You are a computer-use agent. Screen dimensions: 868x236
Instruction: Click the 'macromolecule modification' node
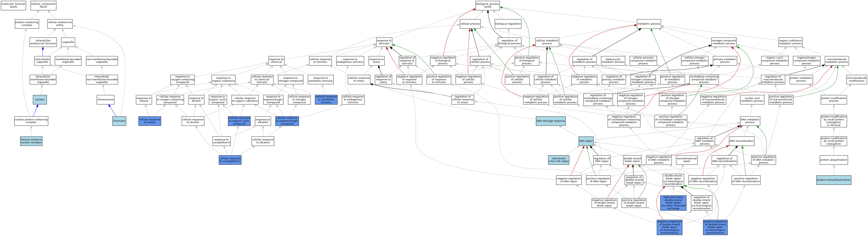(856, 80)
